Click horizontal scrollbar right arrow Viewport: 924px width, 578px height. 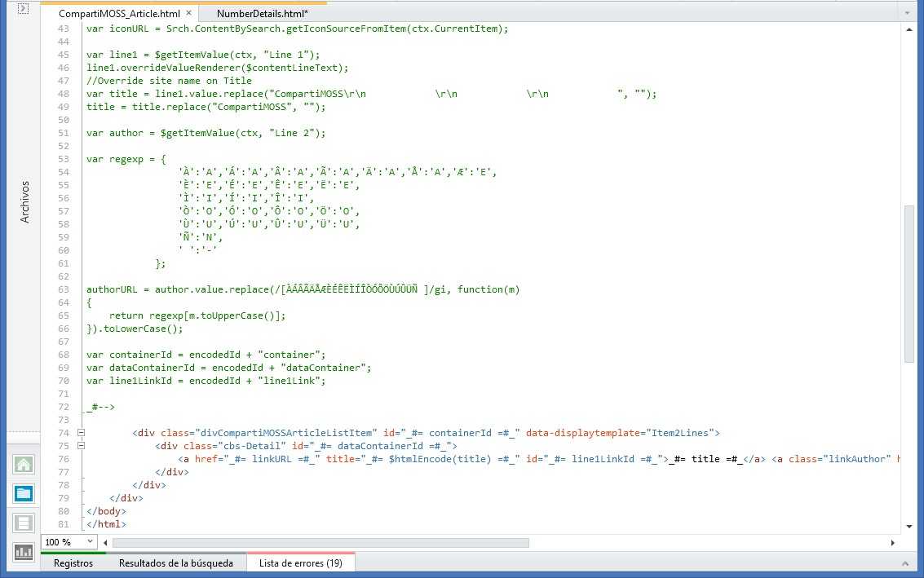pos(893,543)
